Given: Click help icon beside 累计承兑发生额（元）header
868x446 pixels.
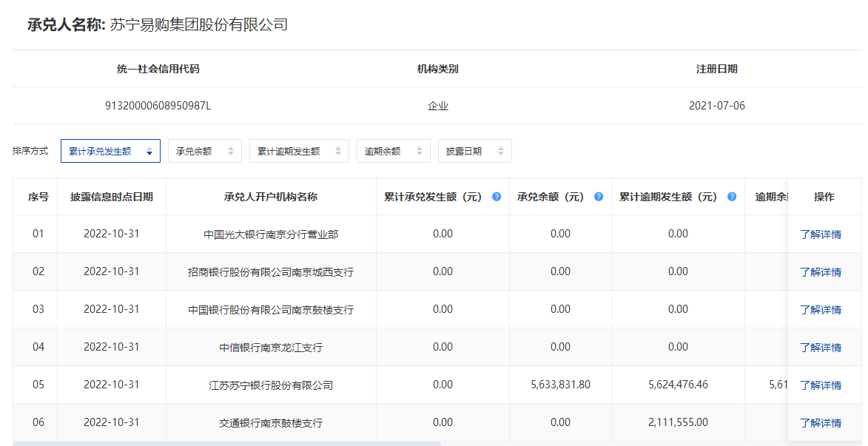Looking at the screenshot, I should coord(497,197).
